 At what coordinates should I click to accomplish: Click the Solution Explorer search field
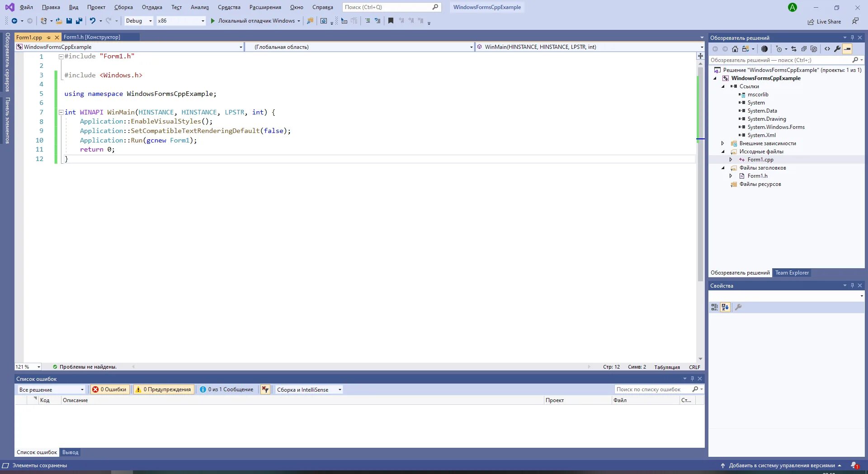(x=786, y=60)
